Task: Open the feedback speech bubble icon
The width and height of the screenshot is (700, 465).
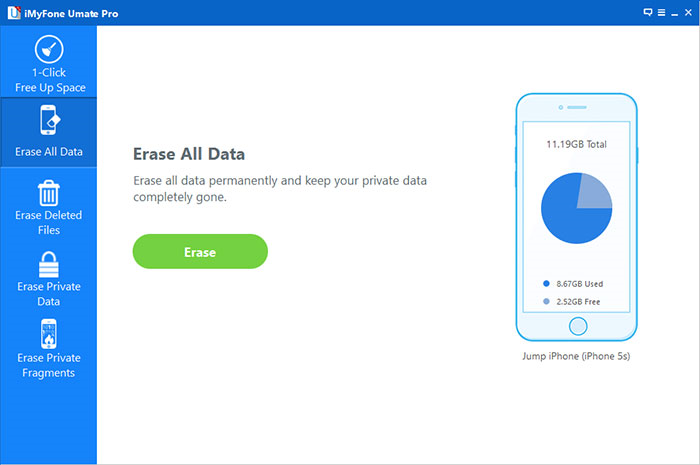Action: point(647,11)
